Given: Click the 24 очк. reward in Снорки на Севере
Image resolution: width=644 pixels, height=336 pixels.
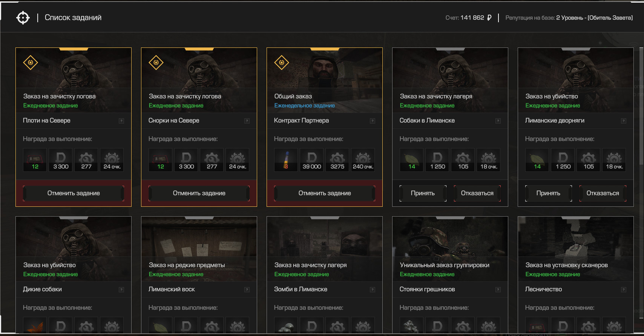Looking at the screenshot, I should pos(238,160).
